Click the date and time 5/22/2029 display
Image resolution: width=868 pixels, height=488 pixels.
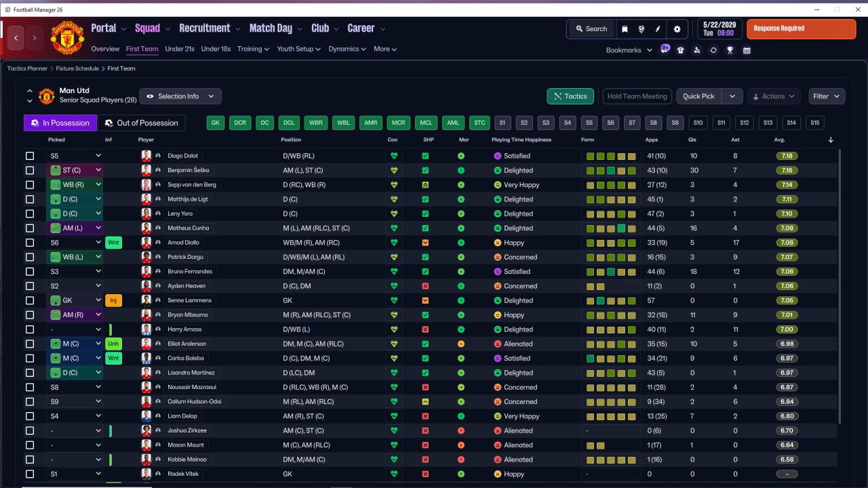pyautogui.click(x=719, y=29)
